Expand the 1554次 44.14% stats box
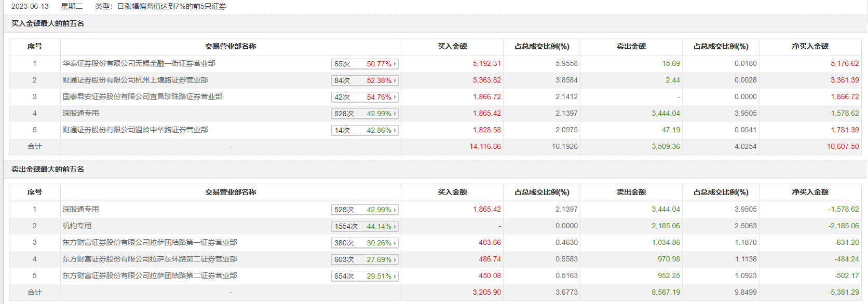Viewport: 868px width, 304px height. [364, 226]
